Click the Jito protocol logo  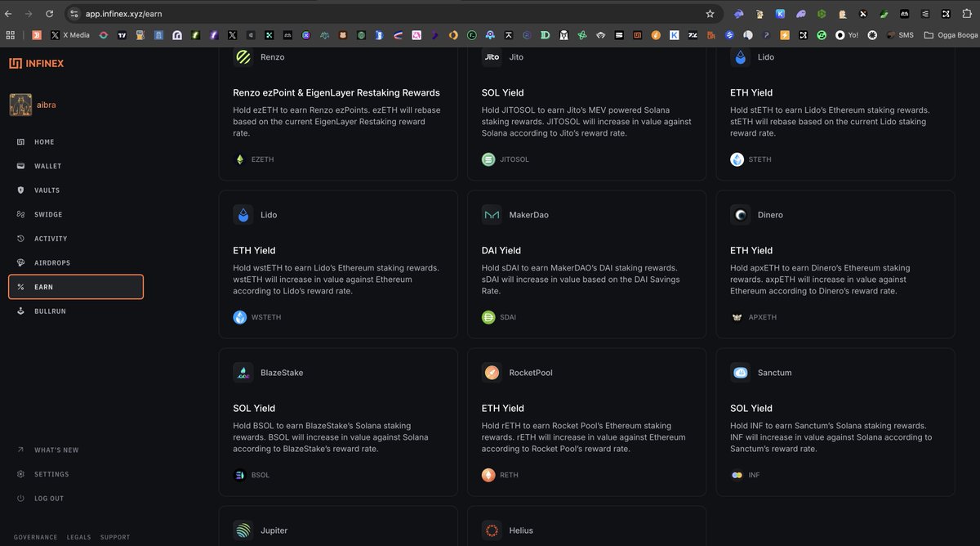tap(492, 57)
